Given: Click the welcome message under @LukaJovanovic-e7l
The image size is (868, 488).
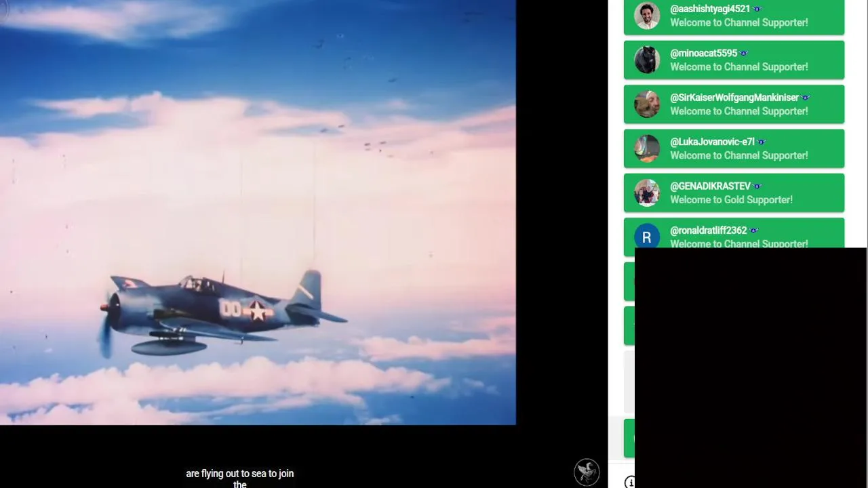Looking at the screenshot, I should tap(739, 155).
